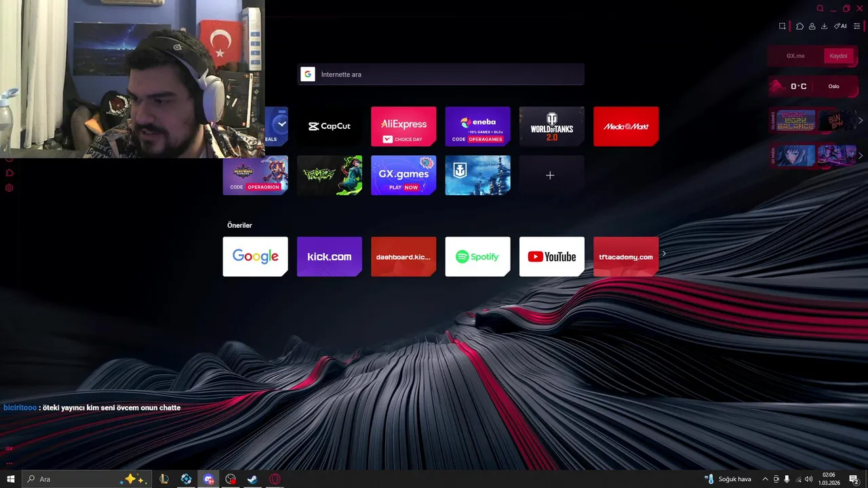Open the MediaMarkt speed dial tile
The image size is (868, 488).
coord(626,126)
